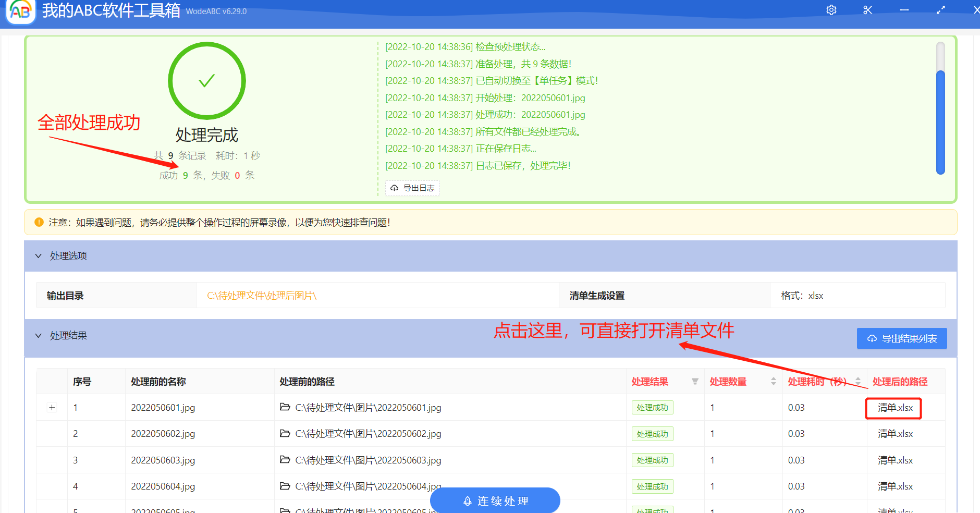Click the 导出日志 button
Screen dimensions: 980x513
(412, 188)
